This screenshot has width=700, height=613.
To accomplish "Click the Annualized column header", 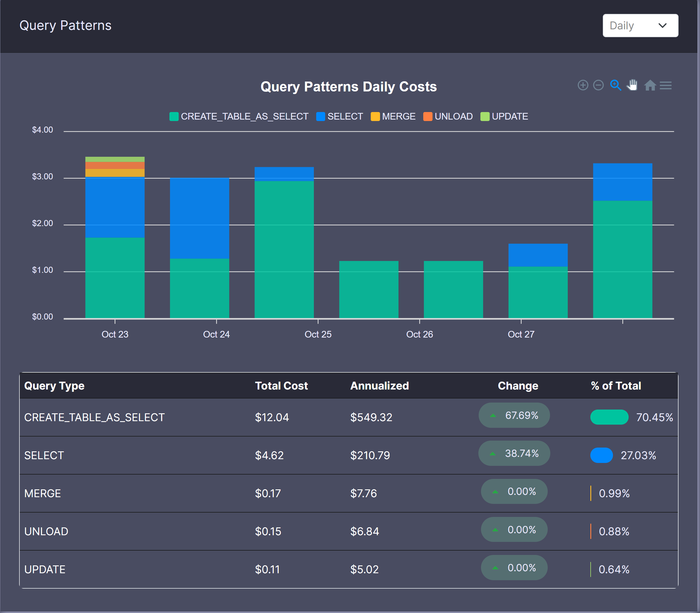I will pos(379,385).
